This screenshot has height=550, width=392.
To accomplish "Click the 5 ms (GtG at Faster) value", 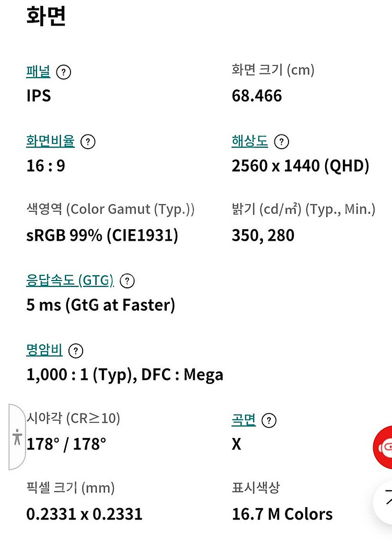I will click(101, 305).
